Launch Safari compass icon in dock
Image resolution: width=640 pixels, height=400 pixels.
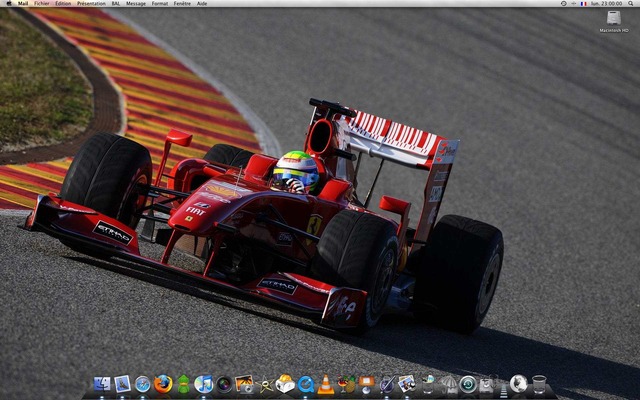coord(142,384)
